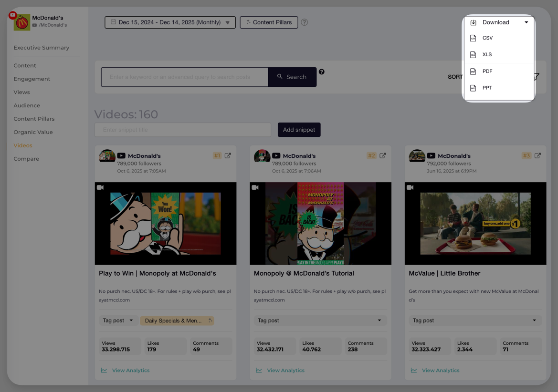Click the help question mark beside Content Pillars

(x=305, y=22)
